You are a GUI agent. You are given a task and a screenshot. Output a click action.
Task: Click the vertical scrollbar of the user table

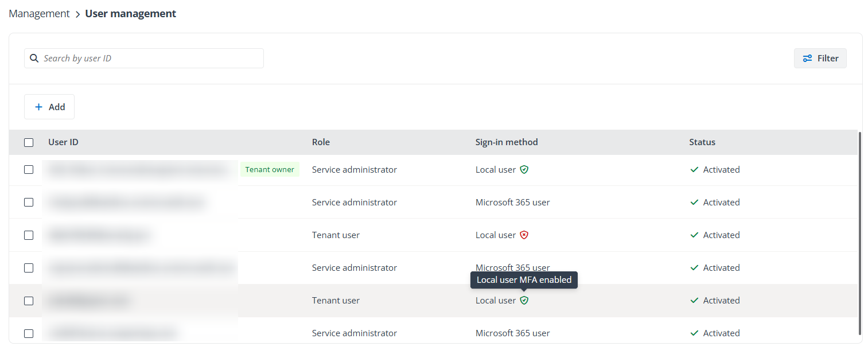point(859,233)
